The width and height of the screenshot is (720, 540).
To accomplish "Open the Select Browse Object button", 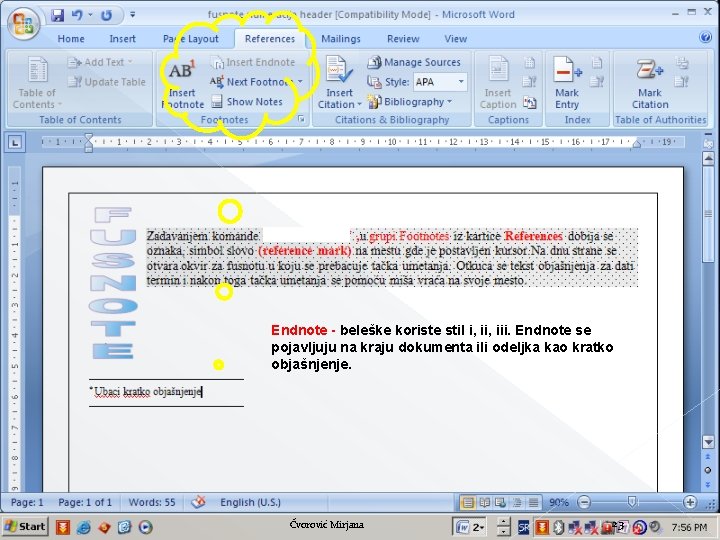I will pyautogui.click(x=708, y=470).
